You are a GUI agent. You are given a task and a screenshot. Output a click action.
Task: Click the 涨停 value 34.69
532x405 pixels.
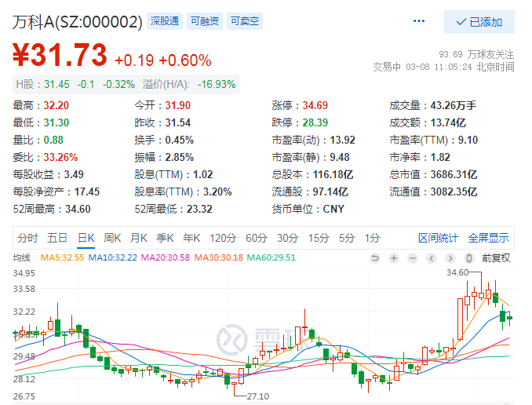[315, 106]
